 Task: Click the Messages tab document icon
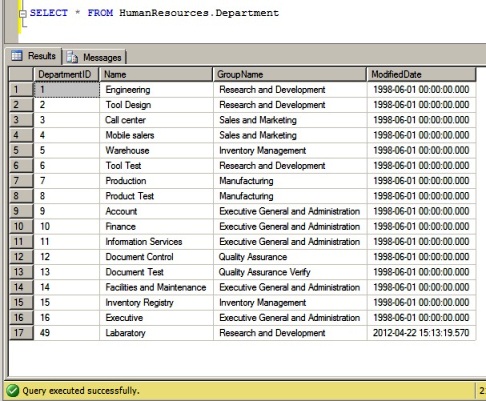pyautogui.click(x=72, y=57)
